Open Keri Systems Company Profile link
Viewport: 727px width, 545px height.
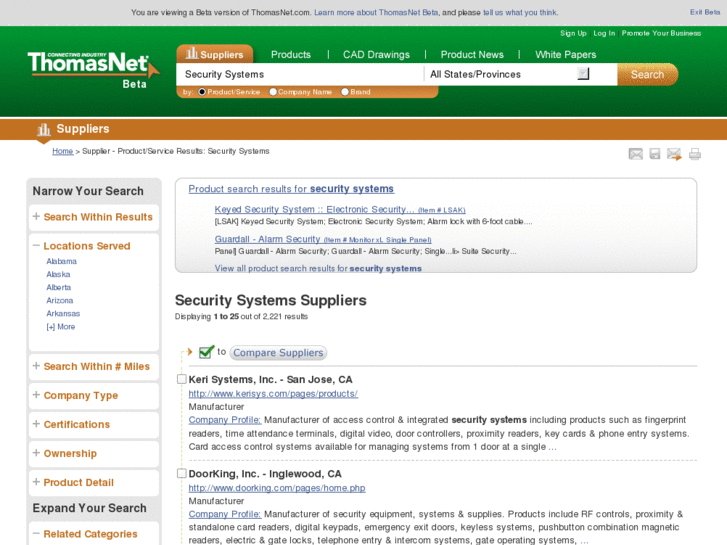[225, 420]
